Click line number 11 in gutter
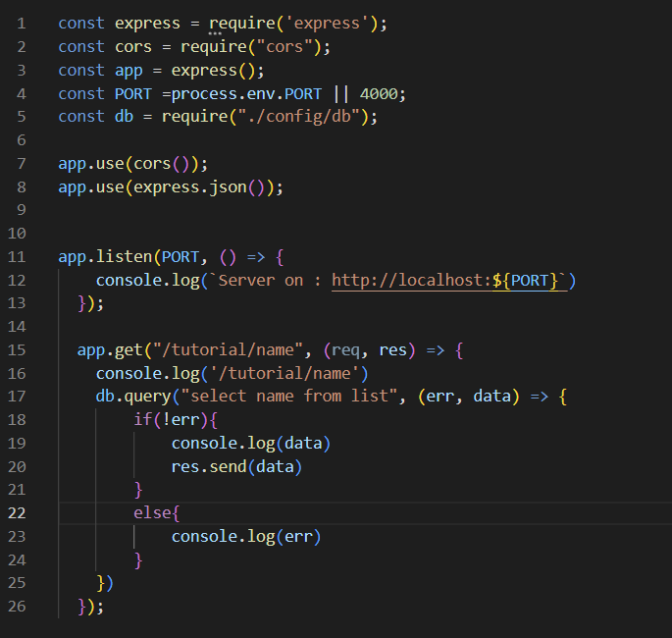The width and height of the screenshot is (672, 638). click(x=17, y=257)
